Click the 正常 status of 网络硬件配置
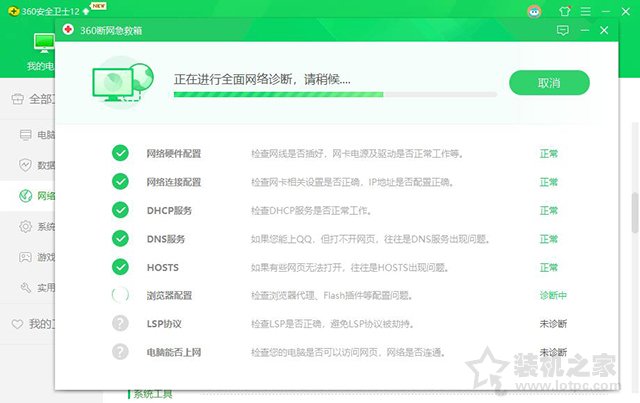Screen dimensions: 640x403 click(x=549, y=154)
